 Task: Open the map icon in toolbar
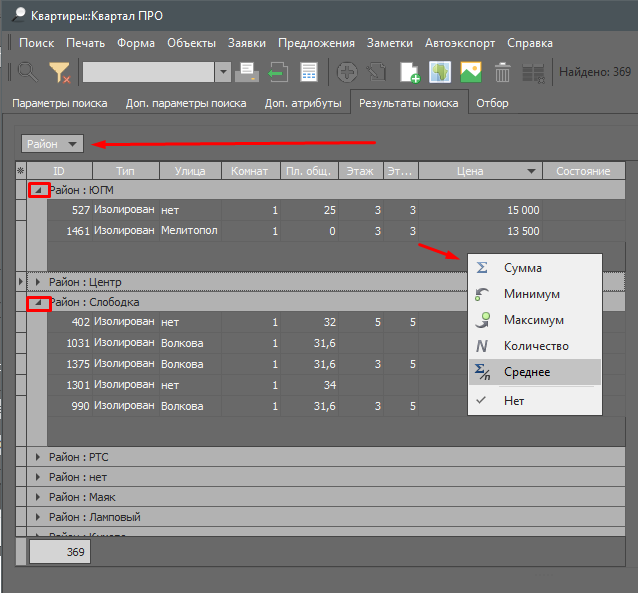[440, 72]
